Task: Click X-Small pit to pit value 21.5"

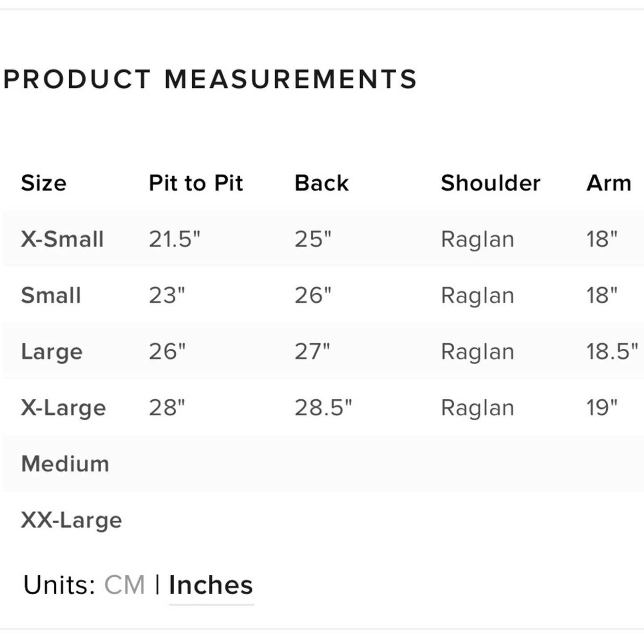Action: pos(174,239)
